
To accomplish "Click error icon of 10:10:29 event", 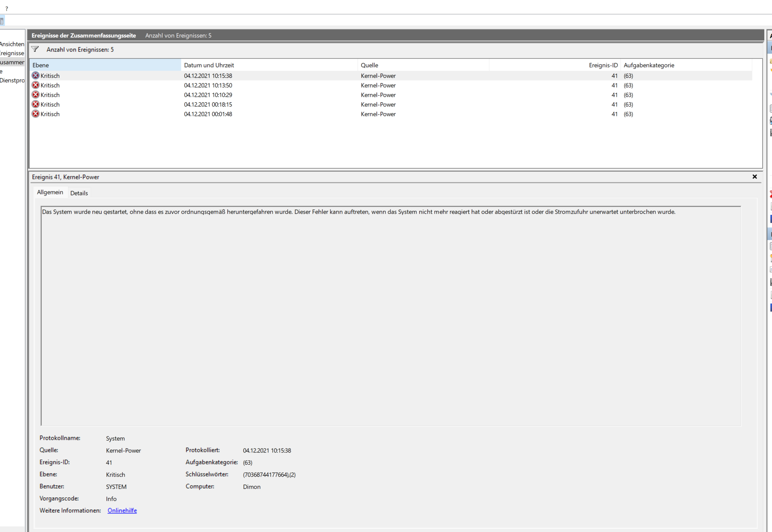I will [35, 95].
